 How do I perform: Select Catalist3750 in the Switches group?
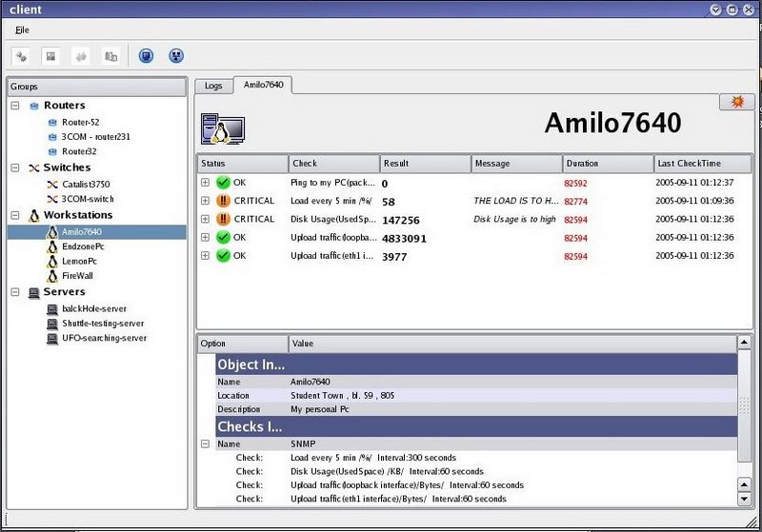[88, 184]
